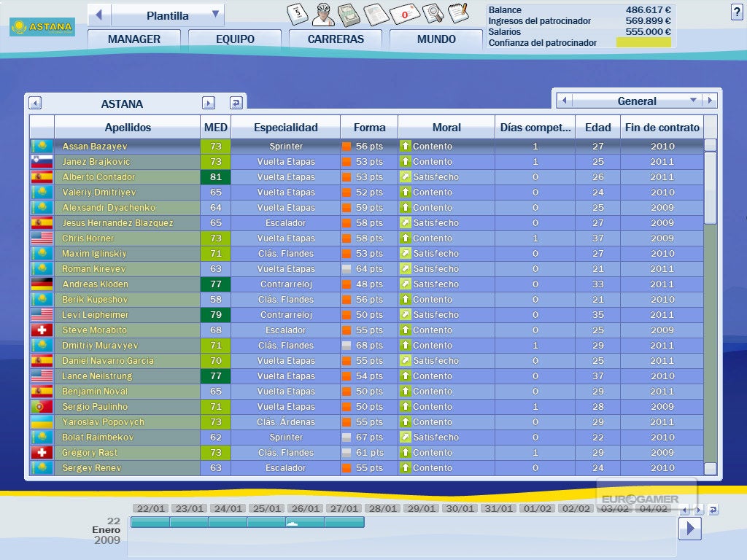
Task: Go back using the arrow beside Plantilla
Action: (x=99, y=15)
